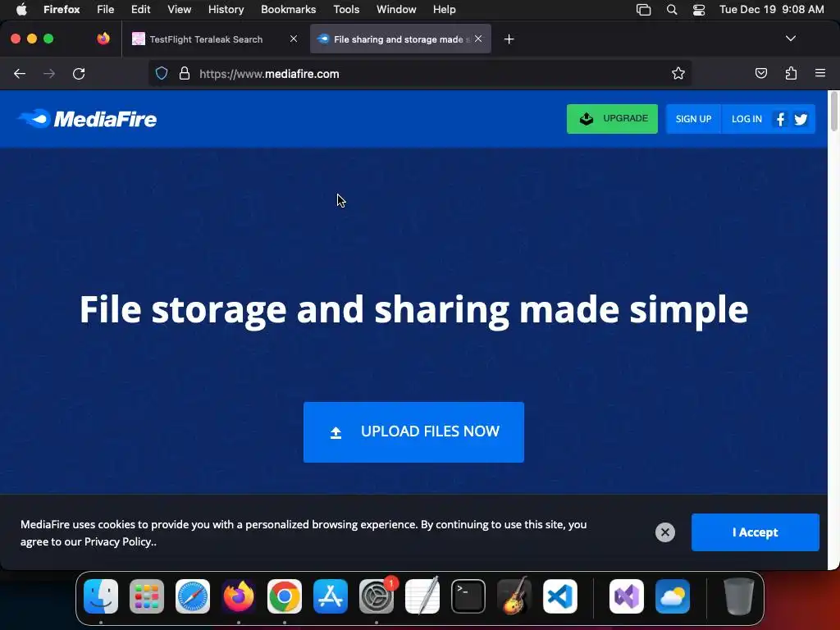
Task: Launch GarageBand from the Dock
Action: pos(514,596)
